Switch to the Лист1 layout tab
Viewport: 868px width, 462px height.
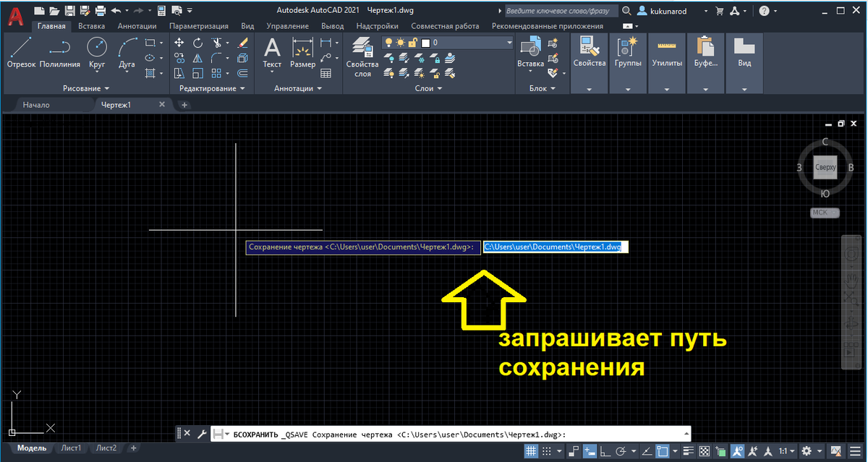click(70, 448)
